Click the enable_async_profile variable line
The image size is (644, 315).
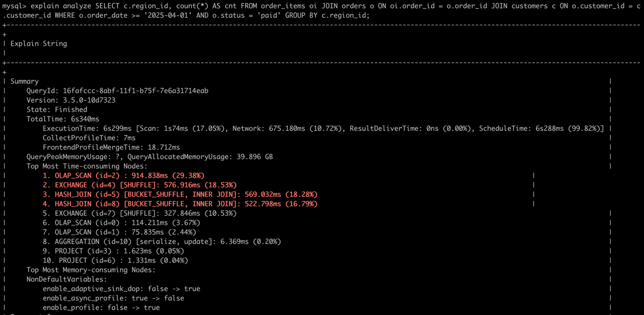(x=113, y=298)
